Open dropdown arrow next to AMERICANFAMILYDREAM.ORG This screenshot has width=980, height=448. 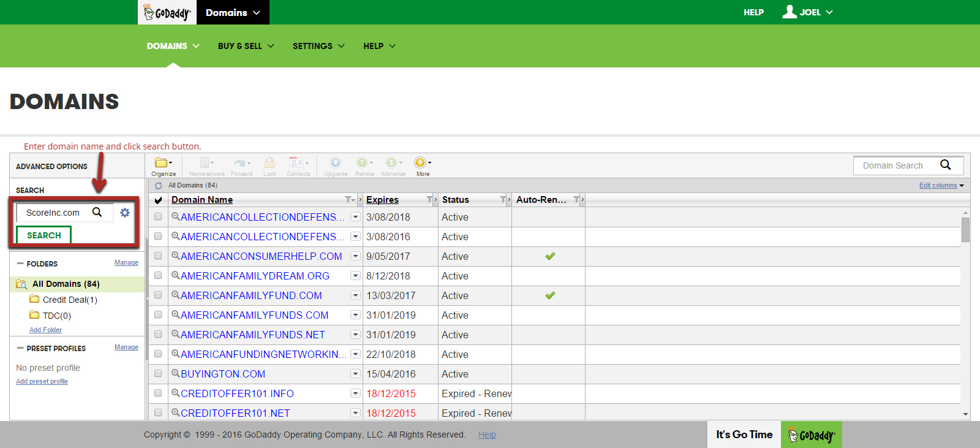click(355, 276)
